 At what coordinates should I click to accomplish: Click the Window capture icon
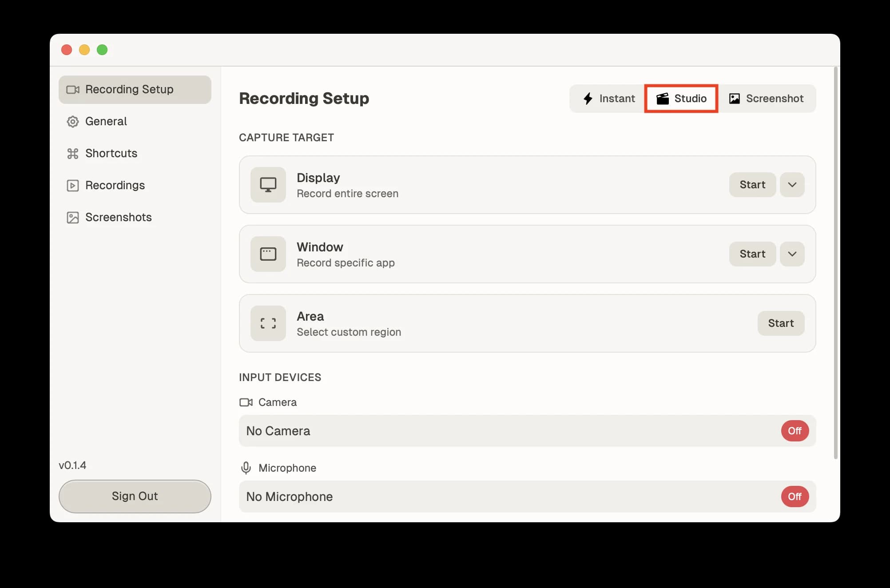click(268, 254)
